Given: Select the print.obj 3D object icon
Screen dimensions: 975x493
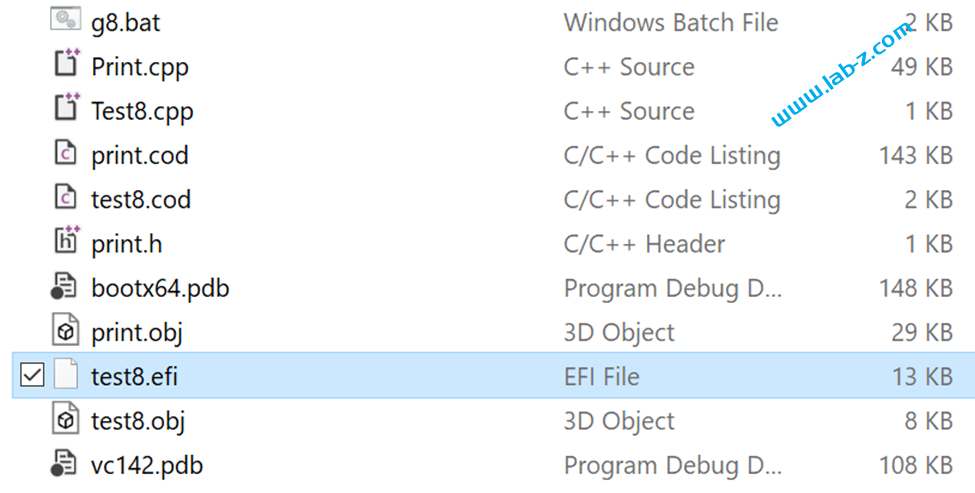Looking at the screenshot, I should point(65,331).
